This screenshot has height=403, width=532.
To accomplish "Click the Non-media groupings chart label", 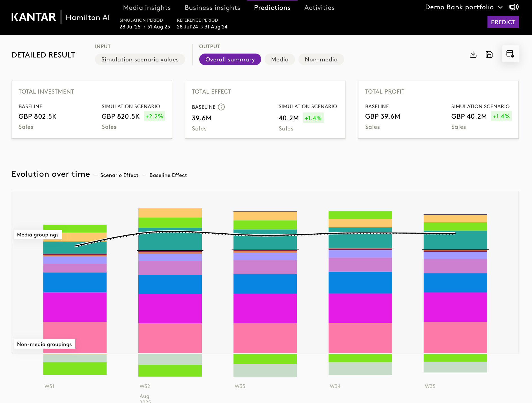I will (x=45, y=344).
